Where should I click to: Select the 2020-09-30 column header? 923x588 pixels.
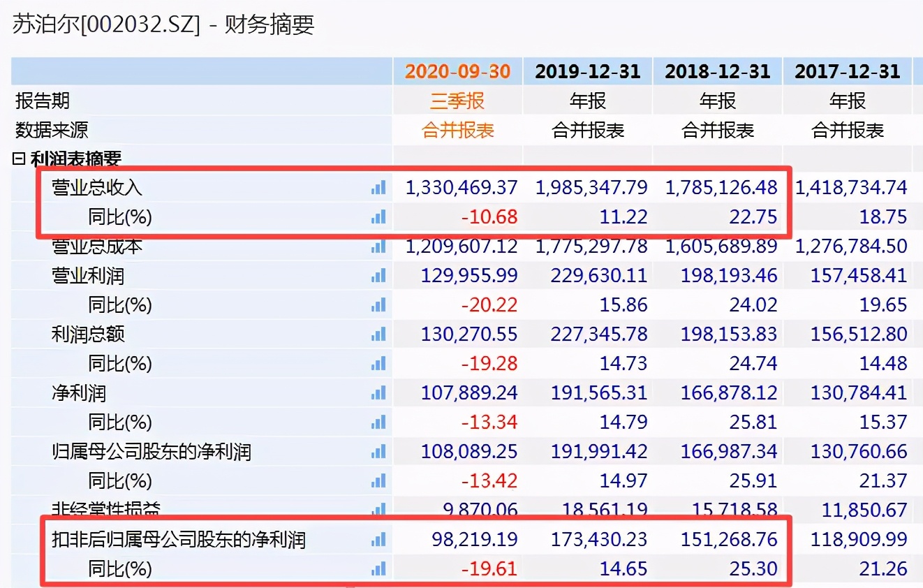tap(458, 71)
